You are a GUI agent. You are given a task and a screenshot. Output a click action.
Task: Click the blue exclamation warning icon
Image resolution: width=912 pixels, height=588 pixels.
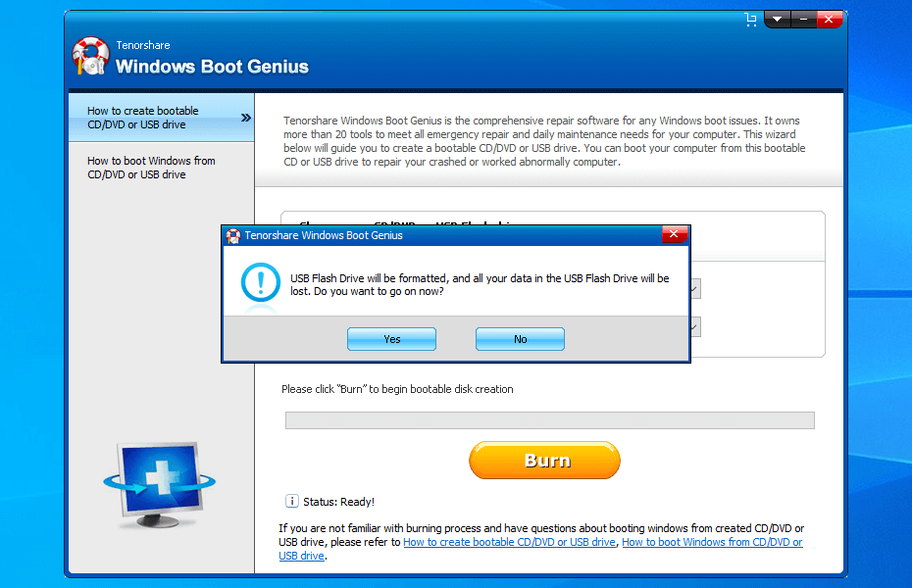pos(261,282)
